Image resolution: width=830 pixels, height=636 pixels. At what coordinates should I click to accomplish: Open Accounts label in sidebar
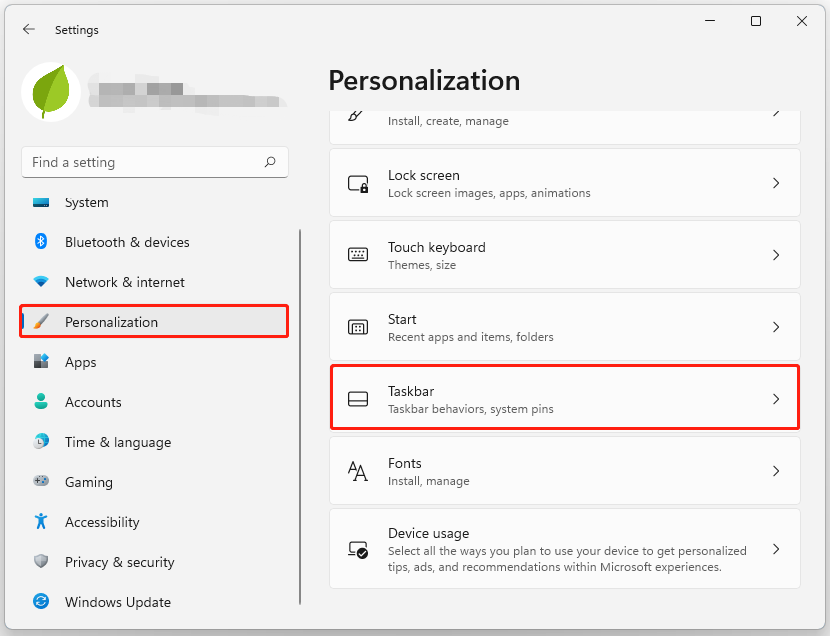coord(93,402)
